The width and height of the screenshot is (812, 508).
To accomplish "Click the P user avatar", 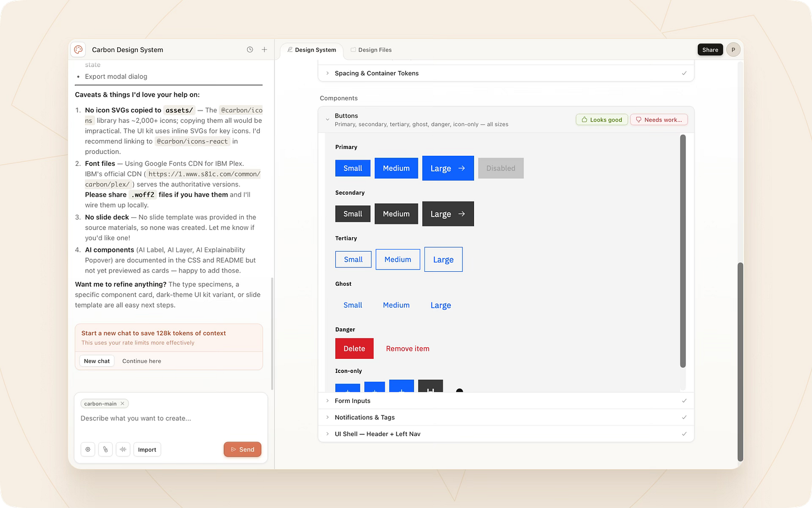I will (733, 50).
